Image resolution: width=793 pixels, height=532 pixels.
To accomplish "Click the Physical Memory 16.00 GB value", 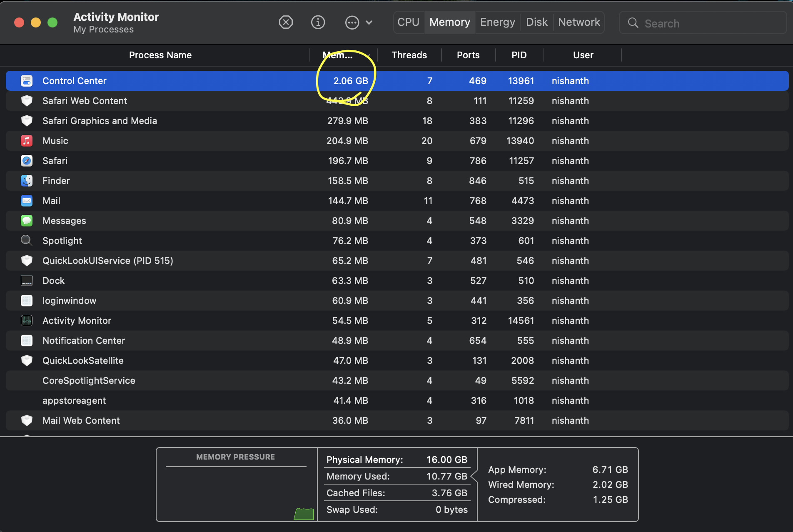I will [x=447, y=460].
